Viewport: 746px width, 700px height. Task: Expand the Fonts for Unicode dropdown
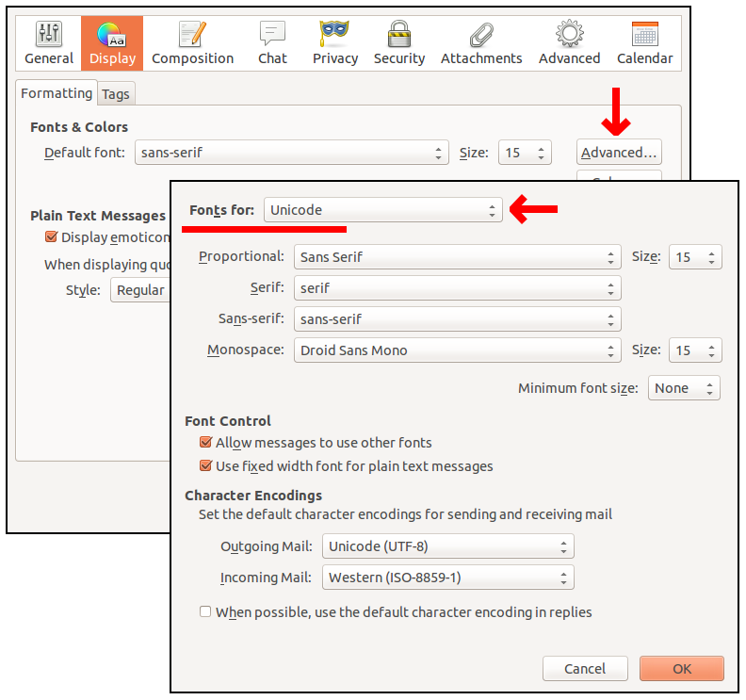(x=383, y=210)
